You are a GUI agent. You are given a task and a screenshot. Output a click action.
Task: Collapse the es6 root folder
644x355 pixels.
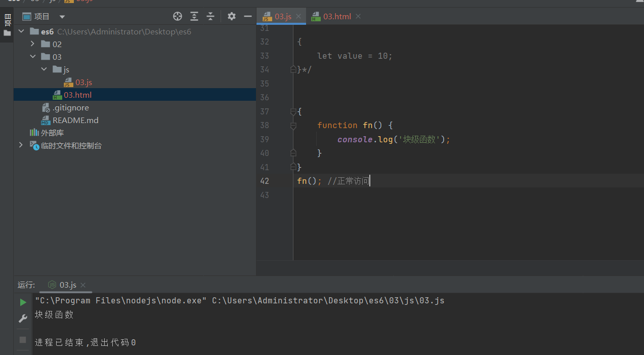coord(21,31)
